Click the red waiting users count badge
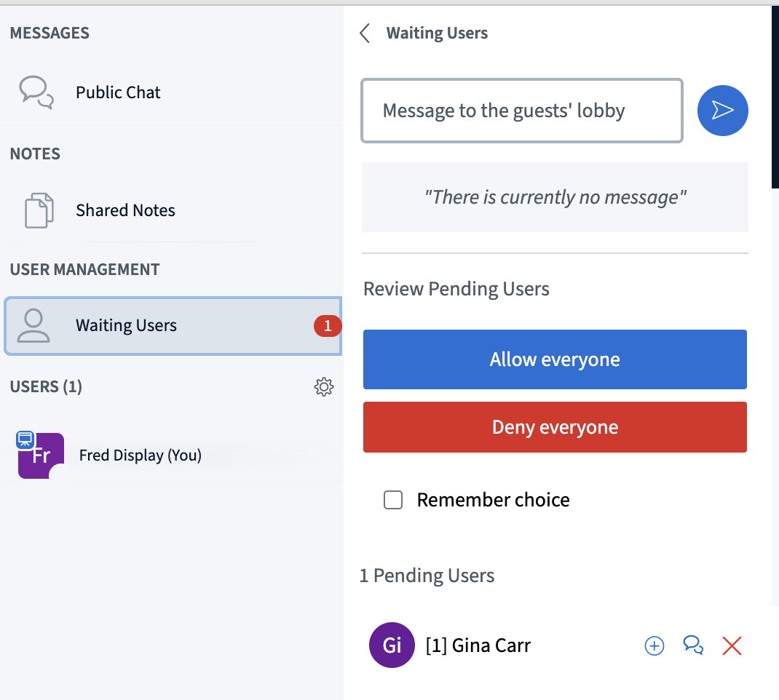Viewport: 779px width, 700px height. [328, 326]
